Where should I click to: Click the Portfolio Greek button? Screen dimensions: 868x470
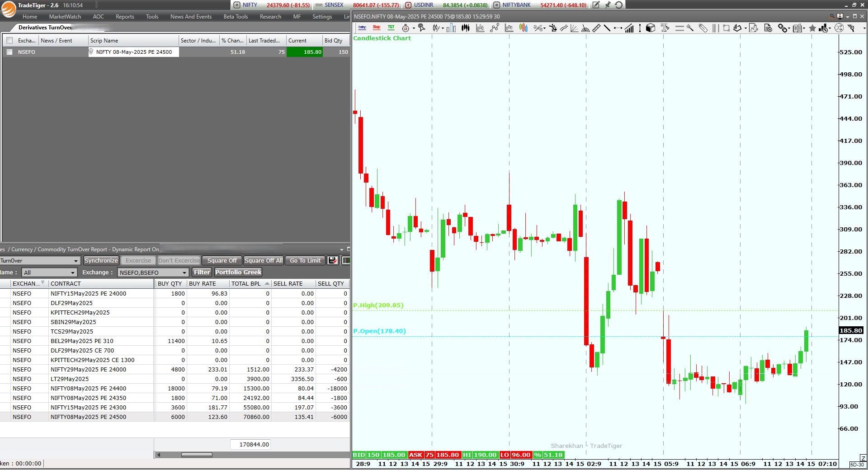point(238,272)
